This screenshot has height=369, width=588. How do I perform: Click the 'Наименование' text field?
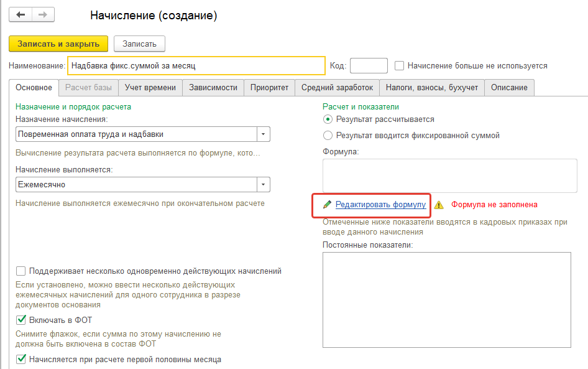[x=196, y=65]
